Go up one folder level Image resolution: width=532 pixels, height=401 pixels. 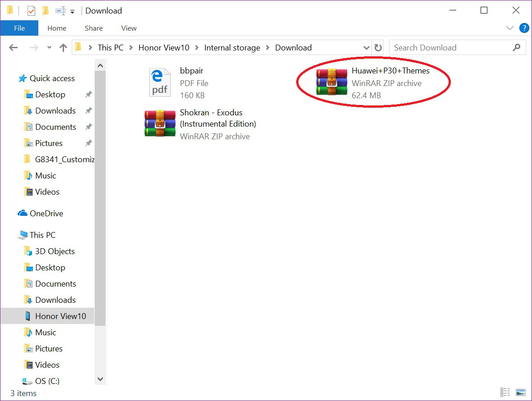[63, 47]
